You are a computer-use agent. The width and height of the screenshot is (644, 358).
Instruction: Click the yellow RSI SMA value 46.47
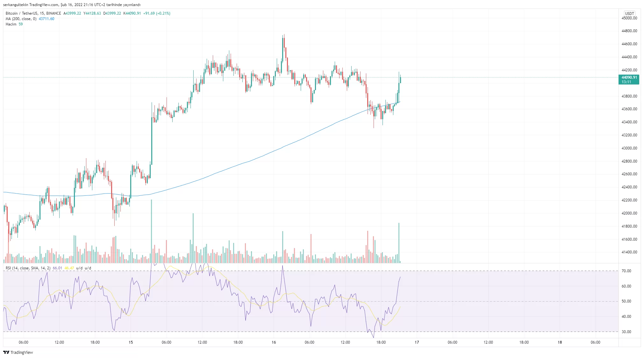[69, 268]
